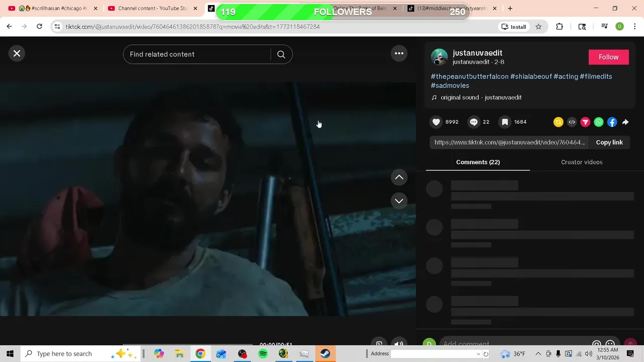Close the TikTok video viewer

pyautogui.click(x=17, y=53)
